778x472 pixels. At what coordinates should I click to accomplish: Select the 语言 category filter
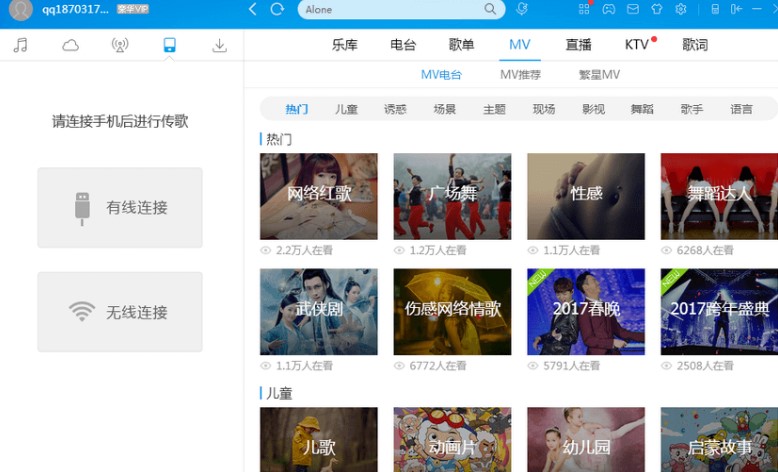pyautogui.click(x=741, y=109)
